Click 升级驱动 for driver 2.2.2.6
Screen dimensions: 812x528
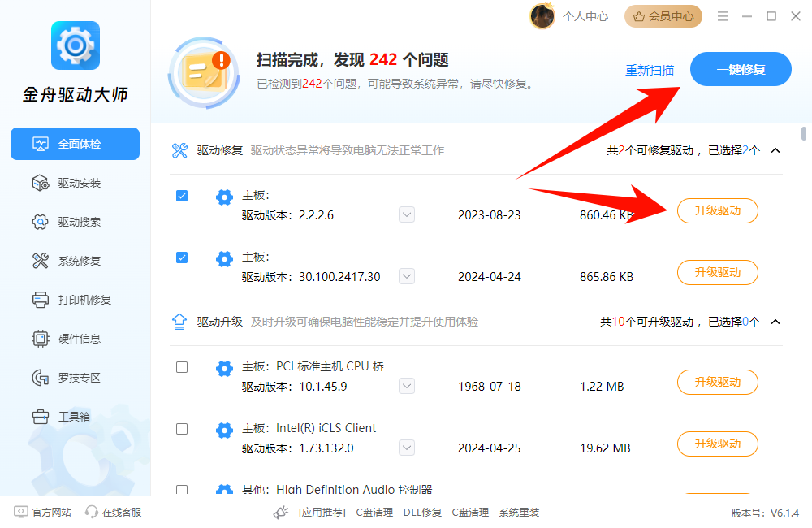[x=718, y=211]
